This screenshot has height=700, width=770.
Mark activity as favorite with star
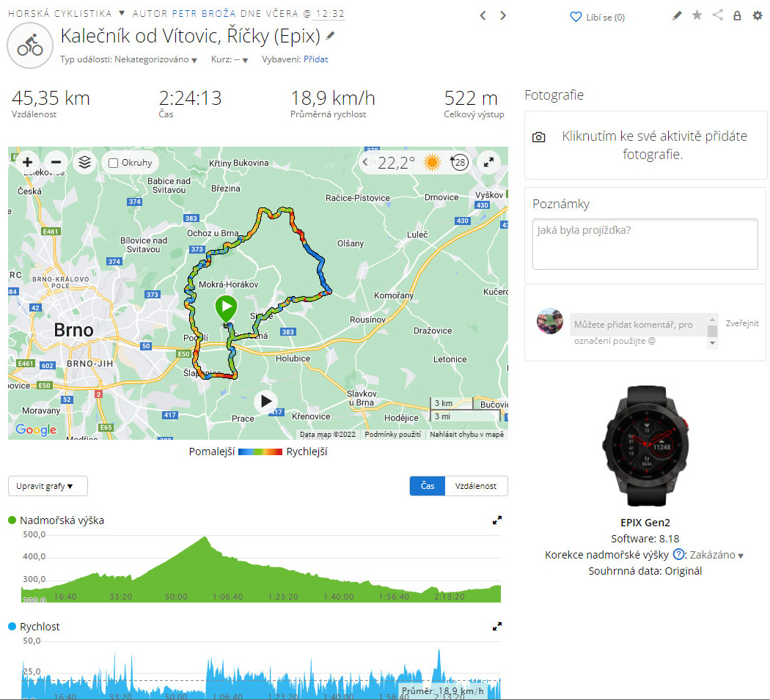point(697,15)
